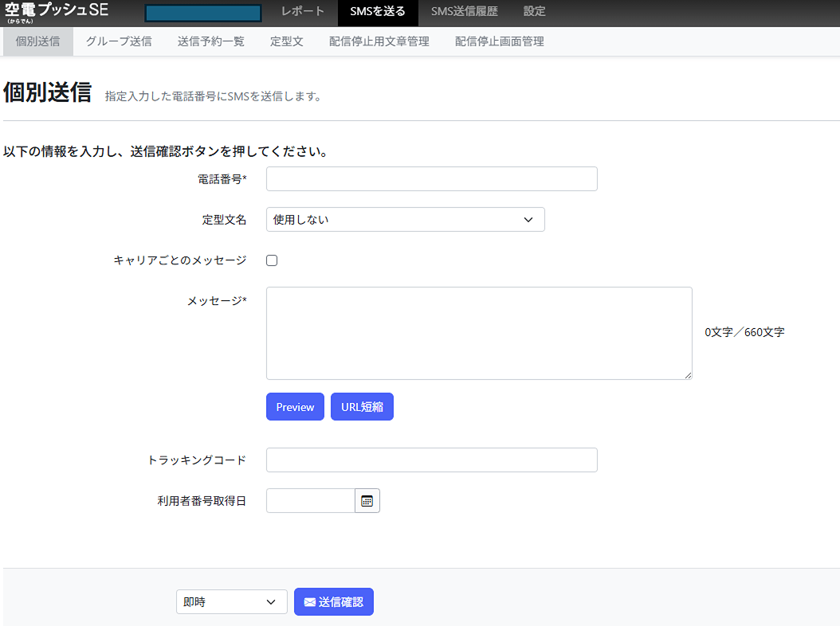The height and width of the screenshot is (626, 840).
Task: Open the 定型文名 dropdown showing 使用しない
Action: (405, 220)
